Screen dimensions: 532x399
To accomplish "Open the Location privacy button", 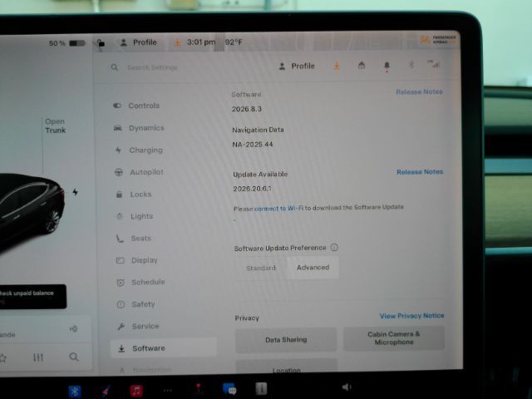I will point(286,367).
